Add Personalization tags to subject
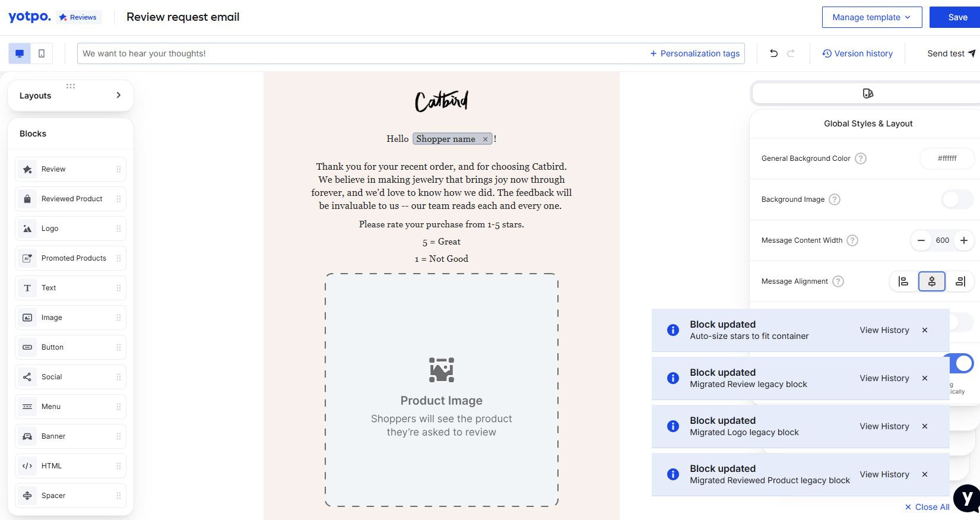Image resolution: width=980 pixels, height=520 pixels. tap(694, 53)
